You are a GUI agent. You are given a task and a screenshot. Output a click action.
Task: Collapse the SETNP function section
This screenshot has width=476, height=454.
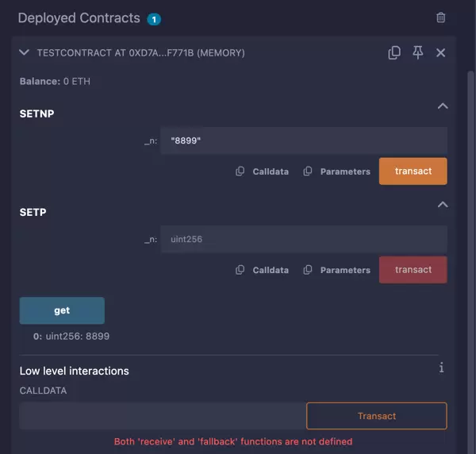(x=443, y=106)
